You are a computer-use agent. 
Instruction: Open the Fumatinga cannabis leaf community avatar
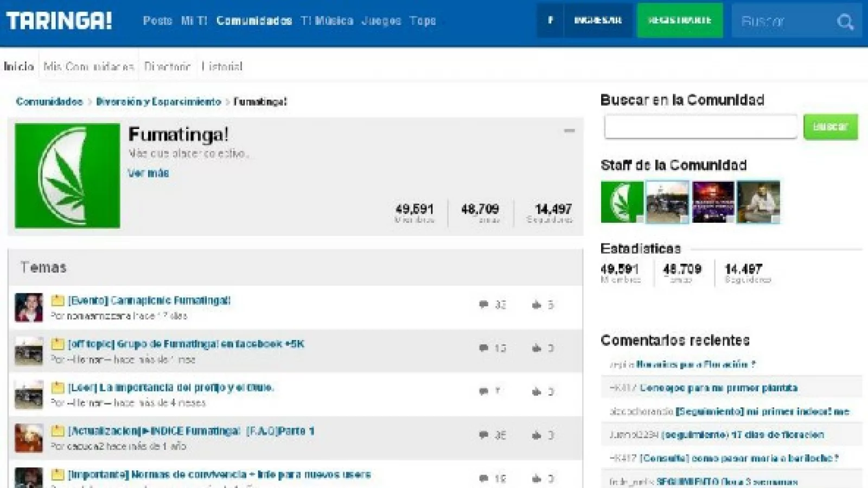pos(67,176)
